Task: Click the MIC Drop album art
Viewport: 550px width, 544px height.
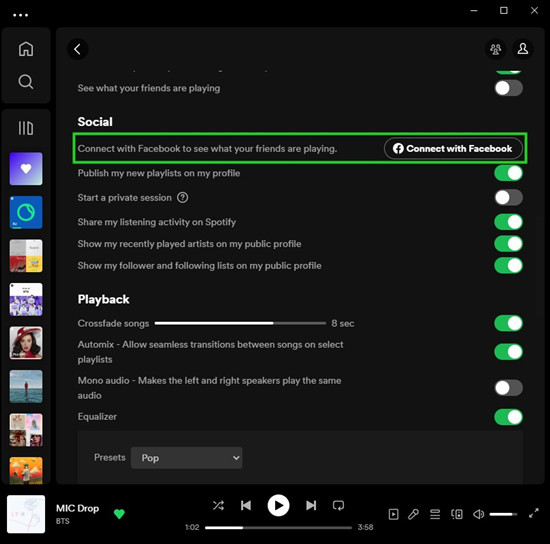Action: [x=26, y=514]
